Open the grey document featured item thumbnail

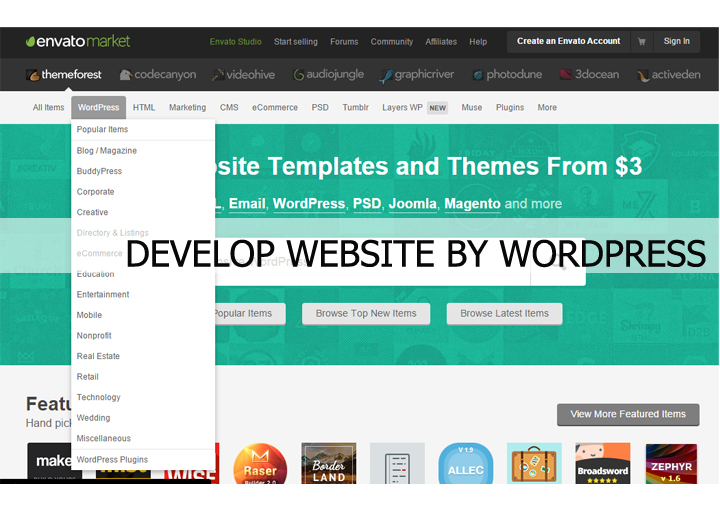point(397,463)
